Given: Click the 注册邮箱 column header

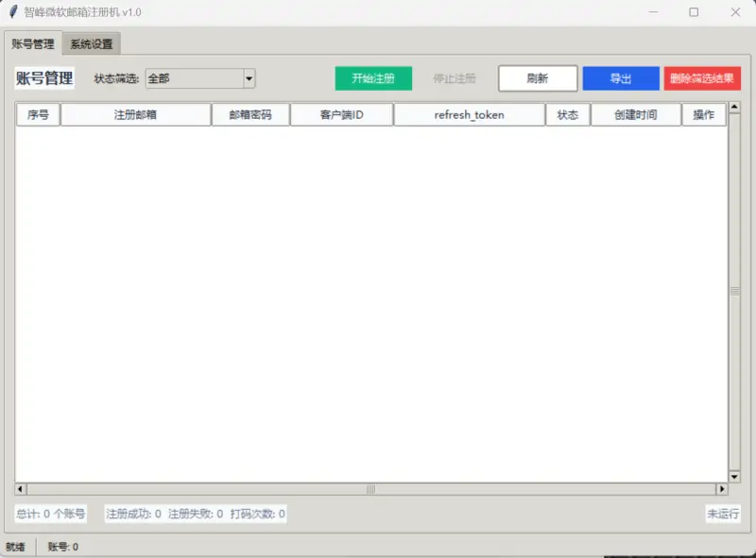Looking at the screenshot, I should point(135,114).
